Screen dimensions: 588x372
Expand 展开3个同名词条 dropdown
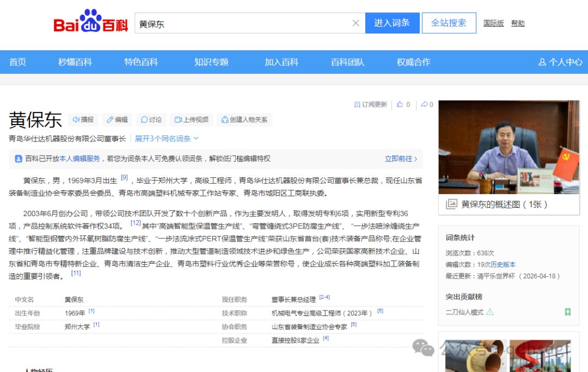167,139
